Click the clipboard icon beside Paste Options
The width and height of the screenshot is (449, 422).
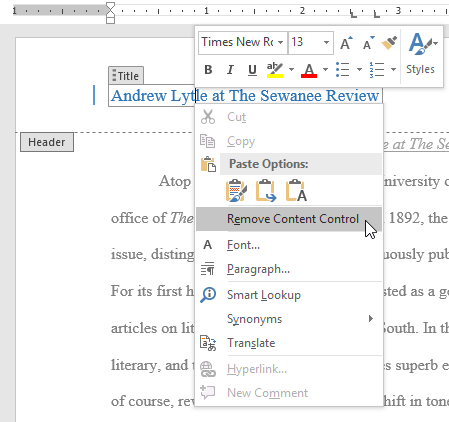[208, 164]
